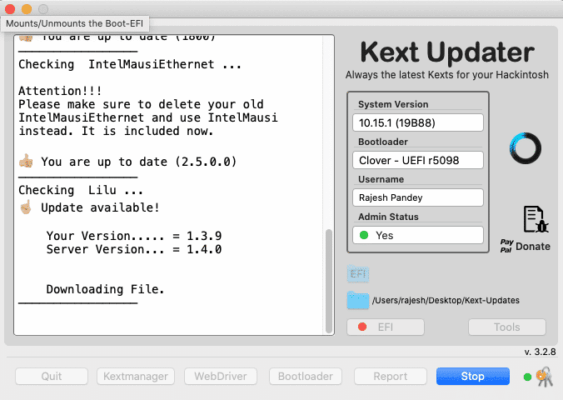This screenshot has height=400, width=563.
Task: Click the 'Checking IntelMausiEthernet ...' log line
Action: pos(130,64)
